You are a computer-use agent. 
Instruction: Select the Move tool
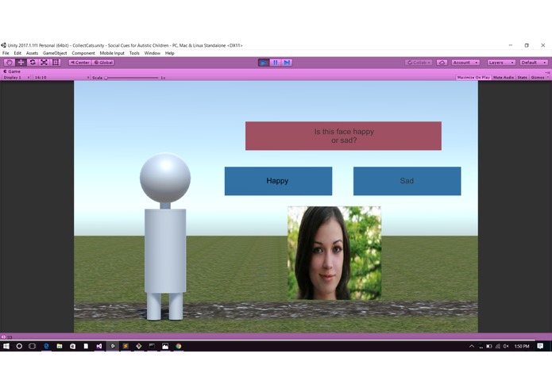21,62
